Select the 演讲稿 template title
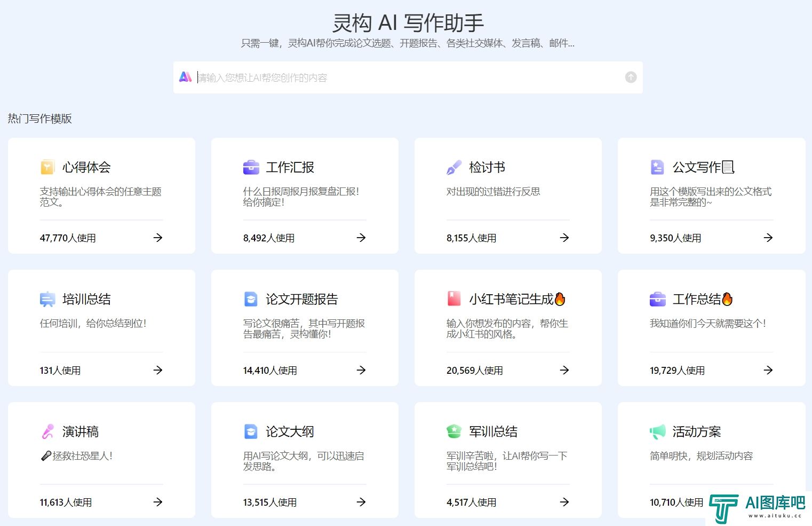The width and height of the screenshot is (812, 526). coord(81,431)
